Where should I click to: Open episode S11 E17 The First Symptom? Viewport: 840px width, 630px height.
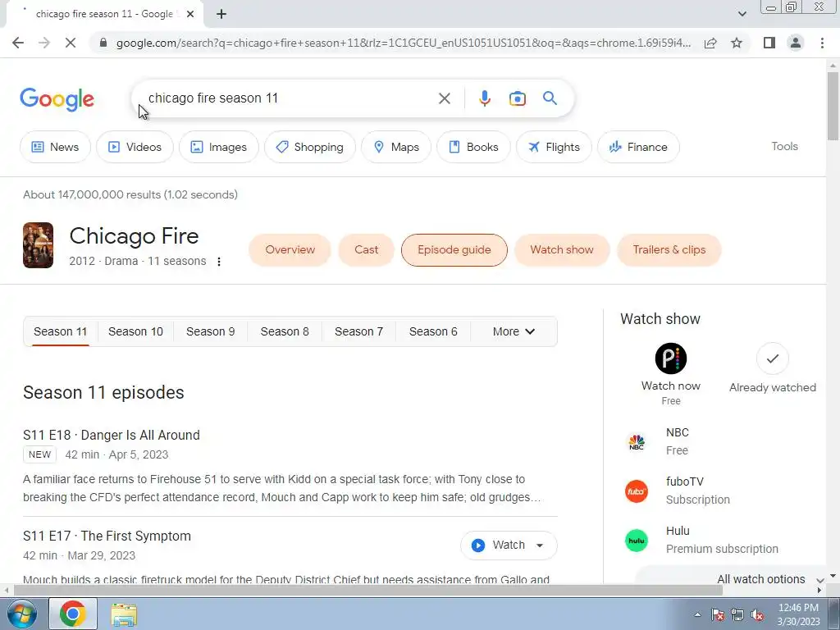pos(107,536)
